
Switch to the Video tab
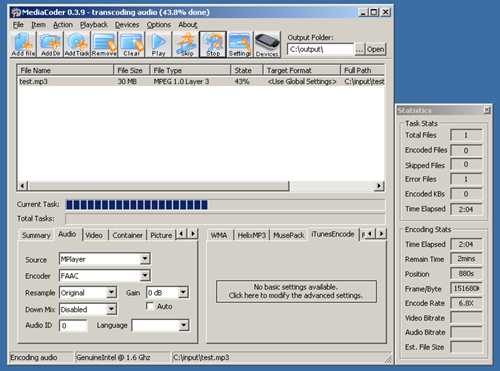click(x=94, y=235)
